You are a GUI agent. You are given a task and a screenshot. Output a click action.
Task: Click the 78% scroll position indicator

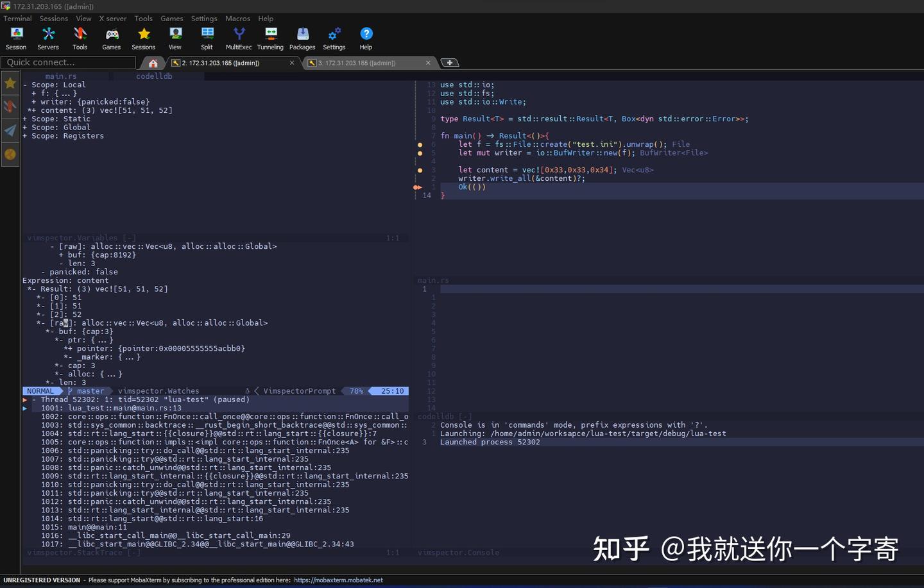tap(355, 391)
